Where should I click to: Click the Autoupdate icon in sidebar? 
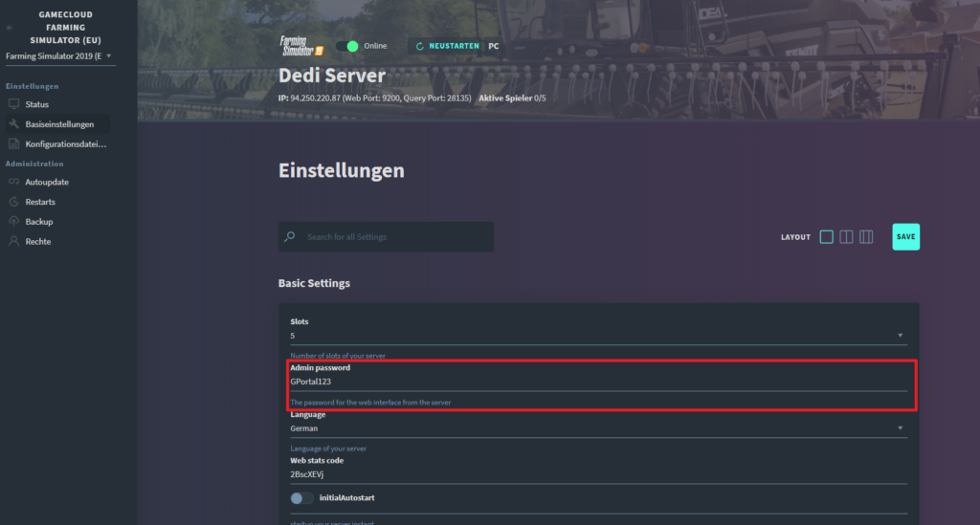(x=13, y=182)
